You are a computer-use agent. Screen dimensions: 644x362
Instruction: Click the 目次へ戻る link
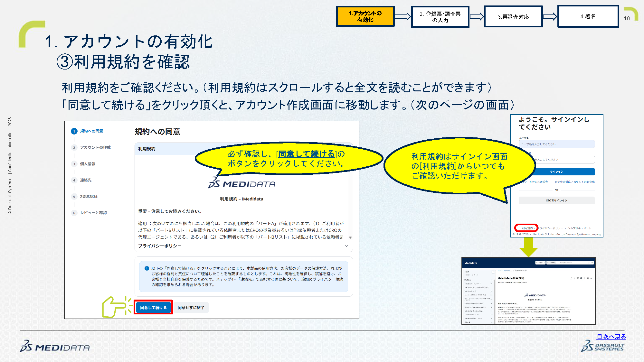coord(611,337)
